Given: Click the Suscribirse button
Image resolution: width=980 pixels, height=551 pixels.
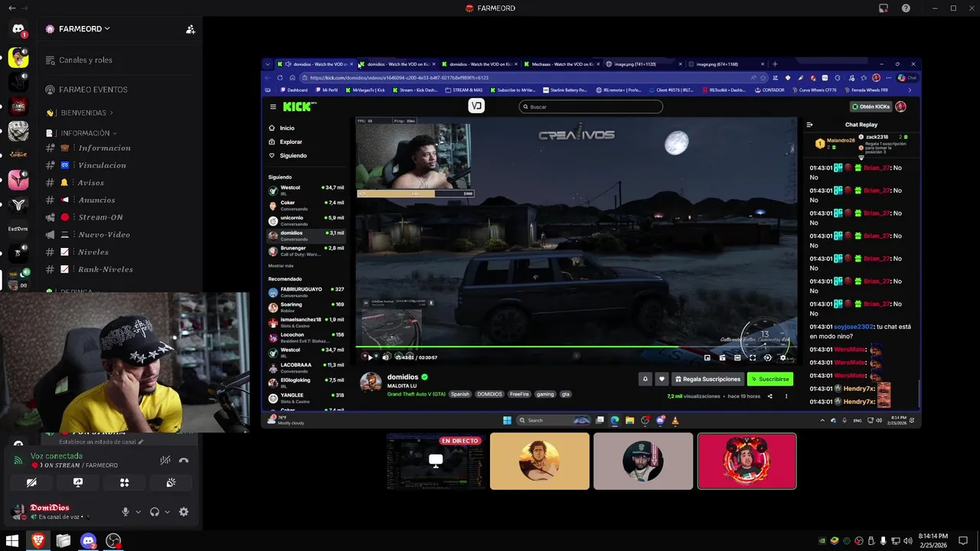Looking at the screenshot, I should tap(770, 379).
